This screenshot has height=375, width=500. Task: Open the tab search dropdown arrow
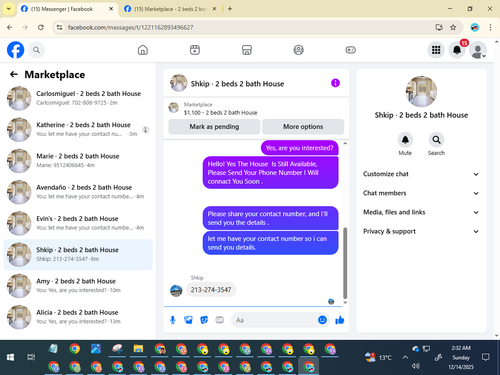coord(8,9)
